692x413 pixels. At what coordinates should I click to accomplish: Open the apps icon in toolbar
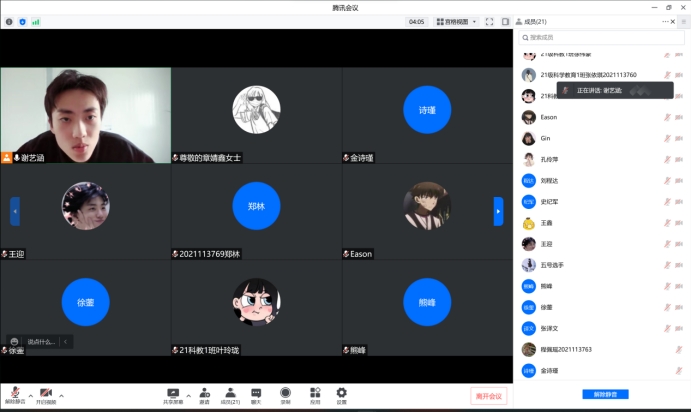(x=315, y=393)
